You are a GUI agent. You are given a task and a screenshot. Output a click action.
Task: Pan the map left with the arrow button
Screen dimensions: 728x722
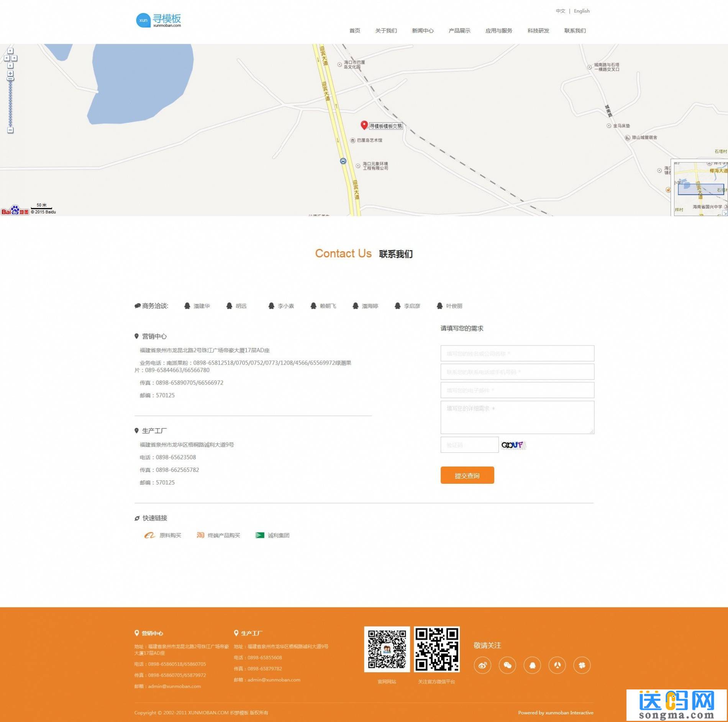click(7, 58)
